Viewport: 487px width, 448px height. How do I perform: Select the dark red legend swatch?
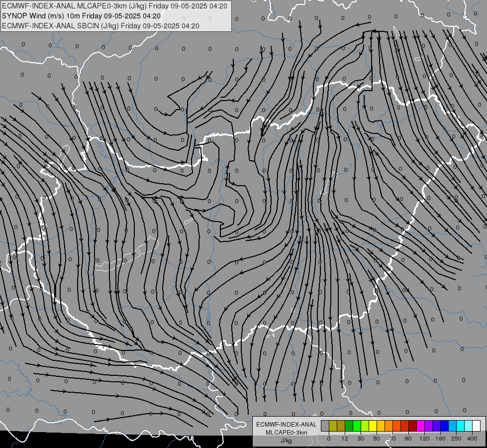tap(412, 426)
